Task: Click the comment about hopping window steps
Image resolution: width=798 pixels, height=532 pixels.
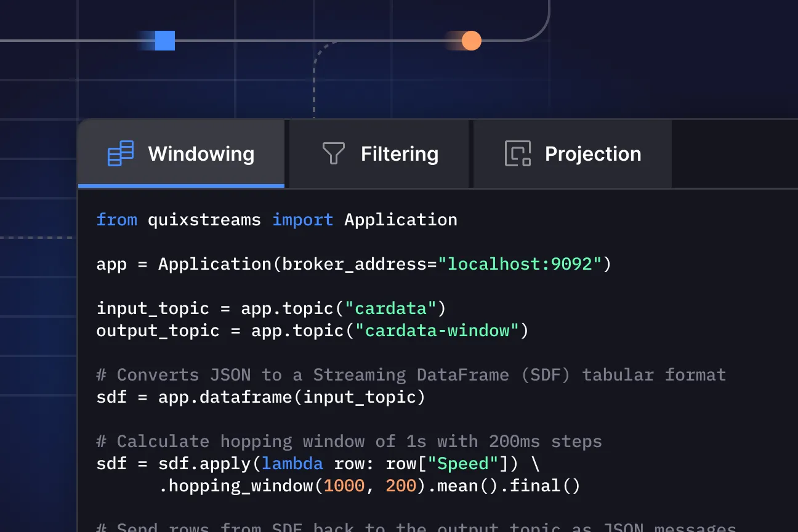Action: (x=349, y=441)
